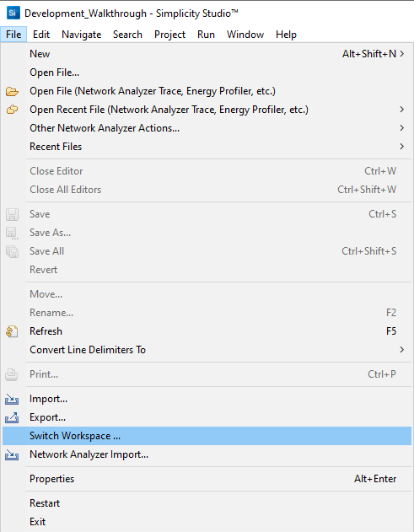Viewport: 414px width, 532px height.
Task: Open Properties from the File menu
Action: pyautogui.click(x=207, y=478)
